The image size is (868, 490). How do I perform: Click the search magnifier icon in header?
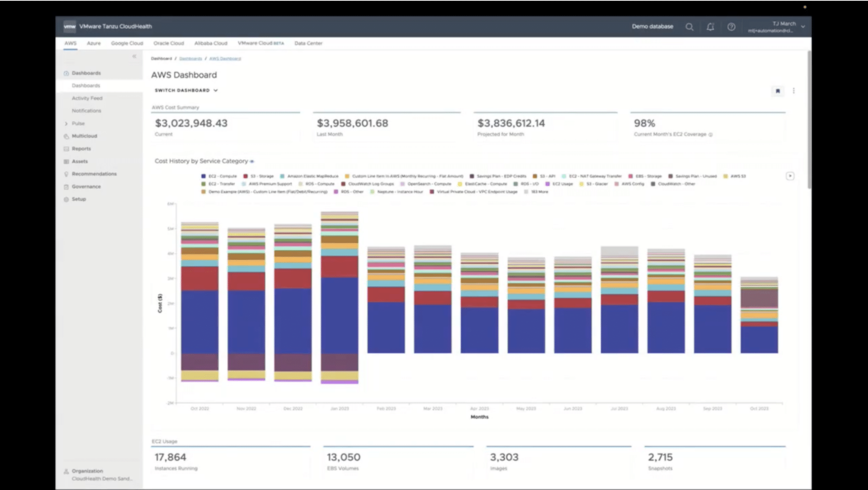click(690, 27)
